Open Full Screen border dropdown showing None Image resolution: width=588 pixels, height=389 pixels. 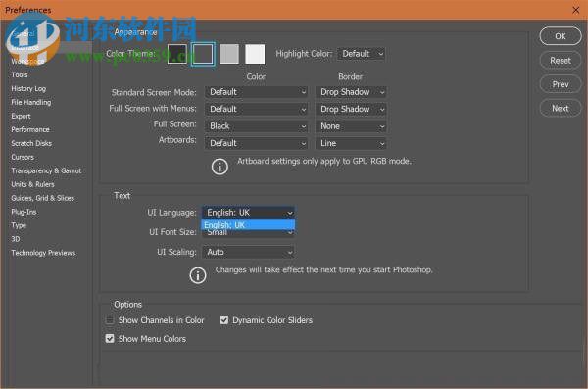coord(351,126)
